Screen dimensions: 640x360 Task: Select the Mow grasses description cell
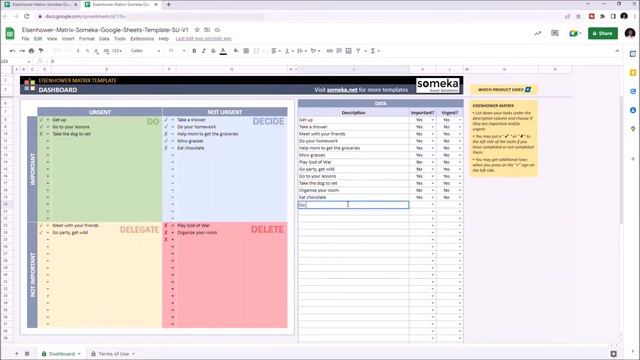pyautogui.click(x=353, y=155)
